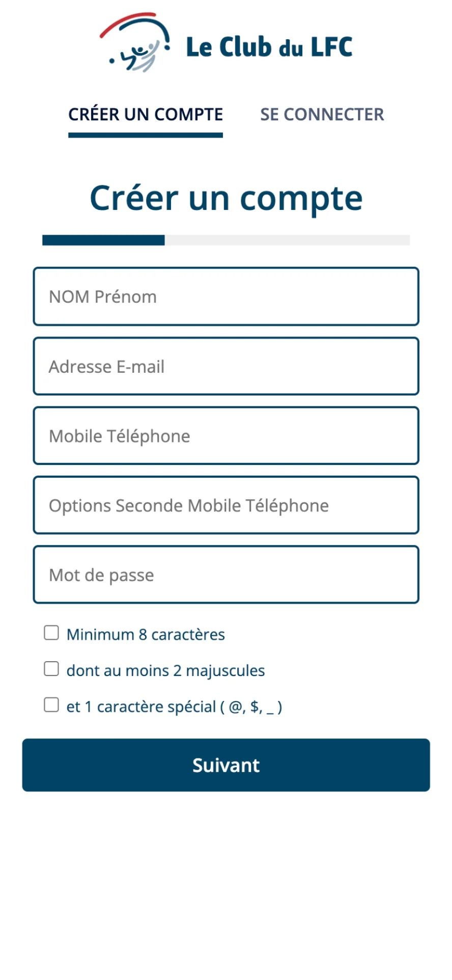Toggle the 1 caractère spécial checkbox
Viewport: 452px width, 980px height.
(51, 705)
